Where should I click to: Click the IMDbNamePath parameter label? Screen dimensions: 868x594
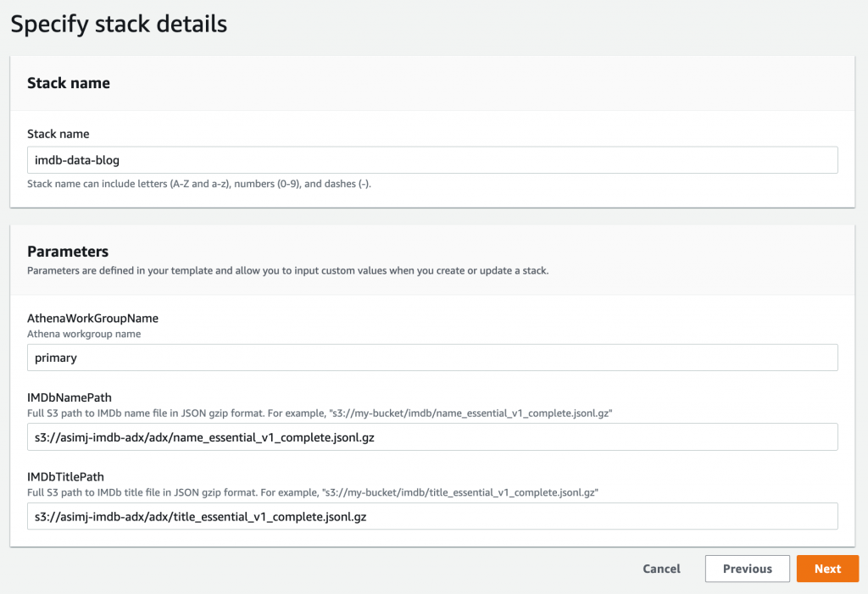70,397
